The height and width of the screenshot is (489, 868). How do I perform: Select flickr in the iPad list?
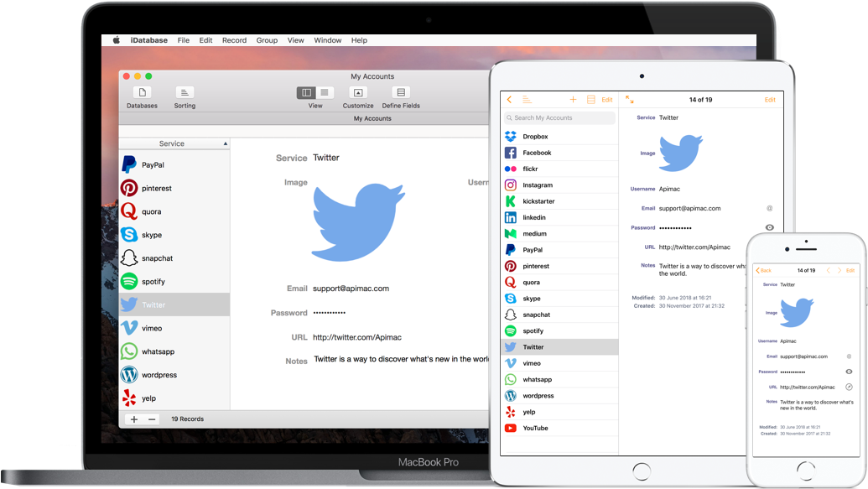coord(559,169)
